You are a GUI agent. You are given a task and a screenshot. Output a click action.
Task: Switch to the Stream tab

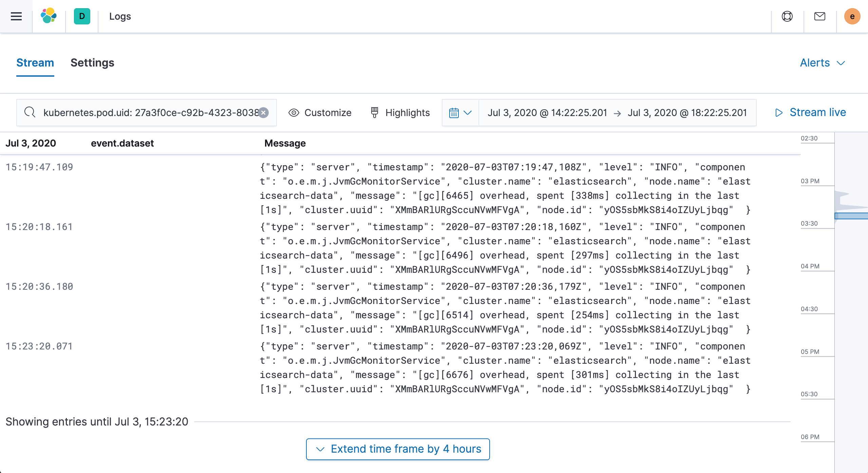point(35,63)
